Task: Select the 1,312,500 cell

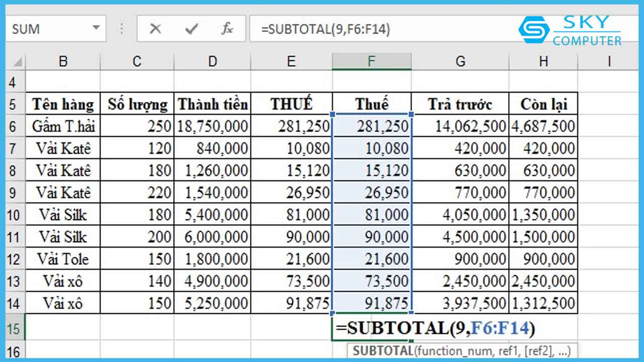Action: (543, 303)
